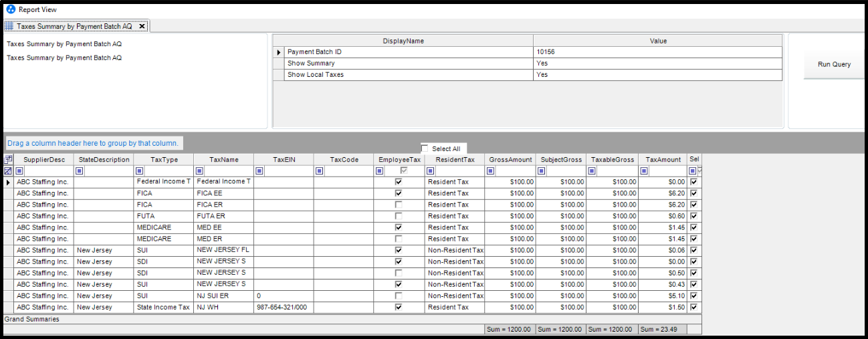Click the Report View app icon
The image size is (868, 339).
10,9
